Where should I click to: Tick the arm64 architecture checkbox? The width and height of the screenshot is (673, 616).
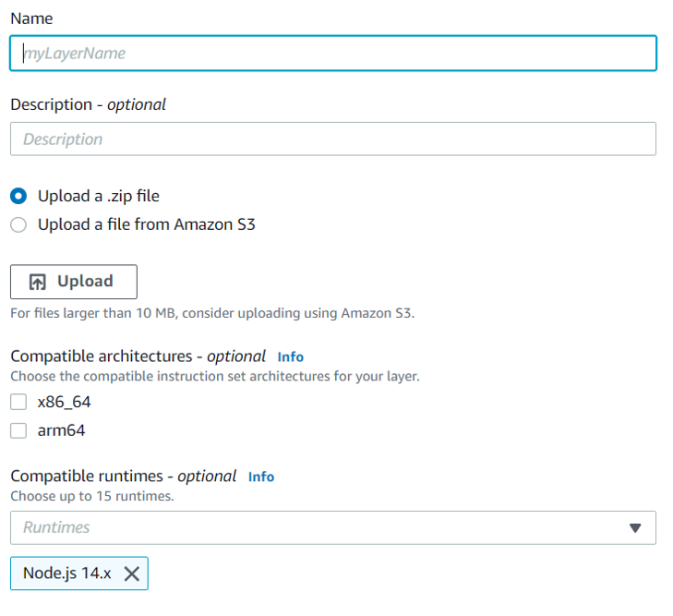tap(18, 430)
